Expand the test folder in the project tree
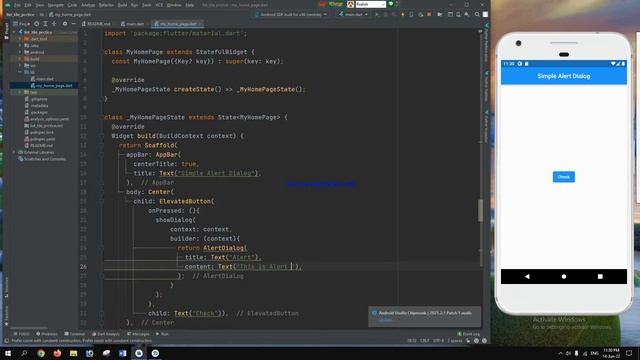Screen dimensions: 640x360 click(20, 92)
